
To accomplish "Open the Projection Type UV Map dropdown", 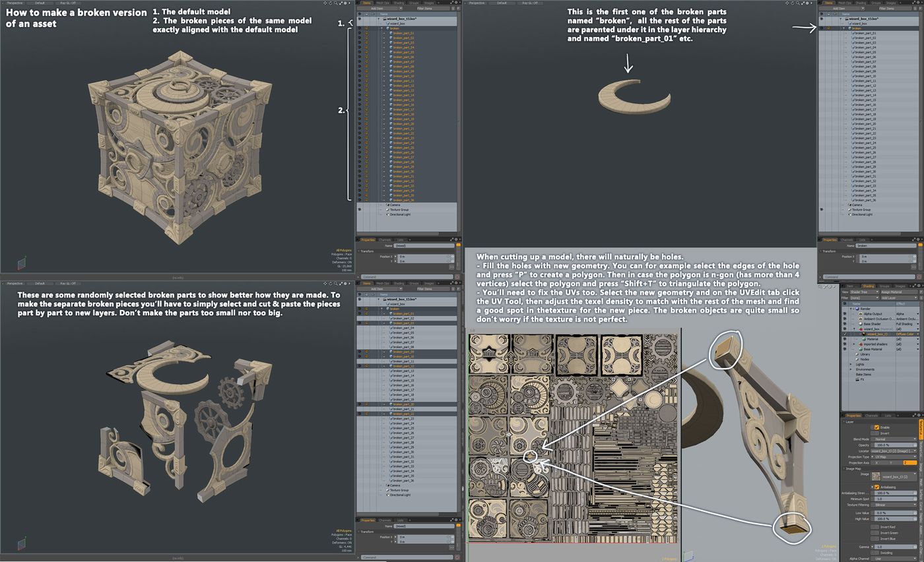I will coord(894,457).
